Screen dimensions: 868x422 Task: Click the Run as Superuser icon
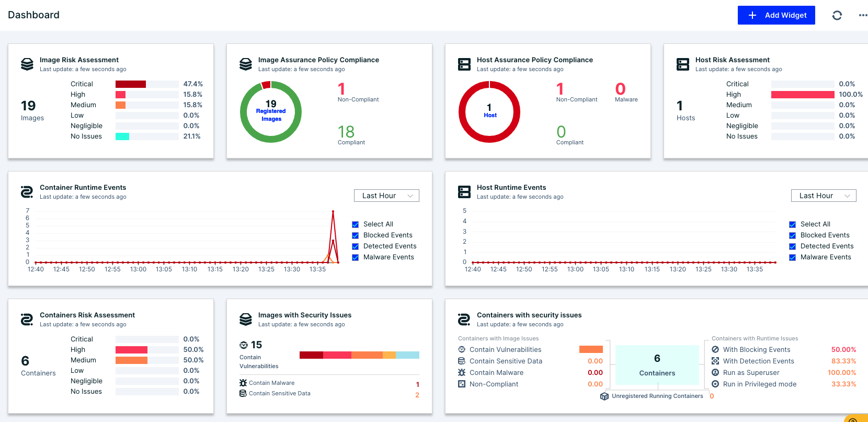pos(715,372)
